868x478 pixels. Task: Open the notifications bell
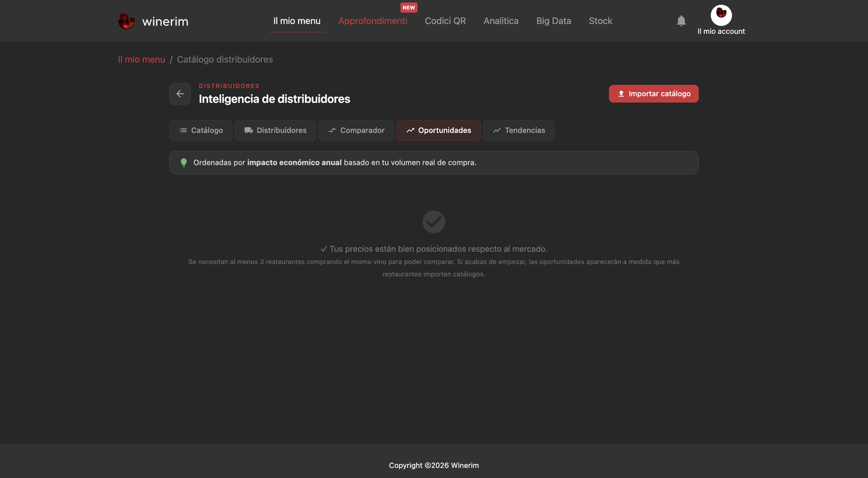681,21
